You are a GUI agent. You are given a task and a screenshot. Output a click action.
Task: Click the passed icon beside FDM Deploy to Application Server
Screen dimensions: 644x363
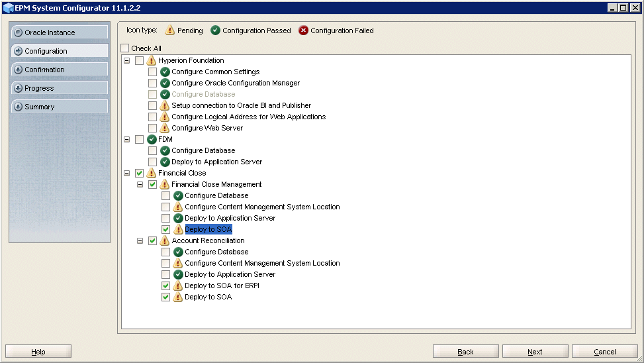click(165, 162)
